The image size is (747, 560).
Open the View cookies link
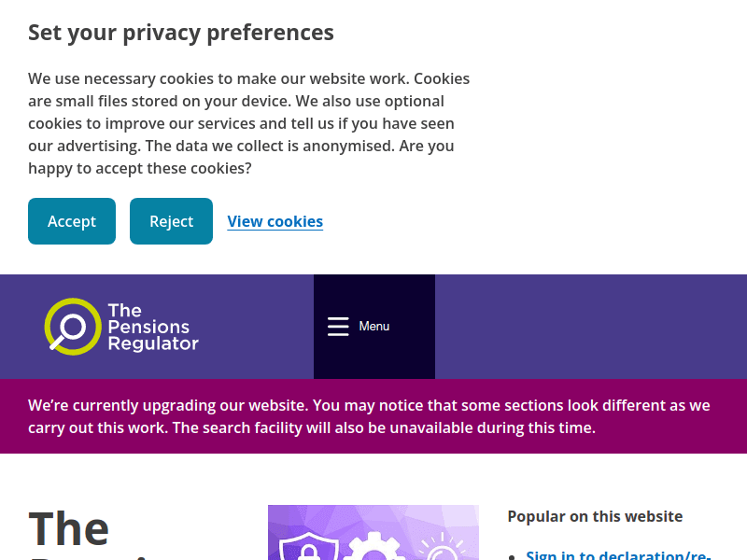(x=275, y=221)
